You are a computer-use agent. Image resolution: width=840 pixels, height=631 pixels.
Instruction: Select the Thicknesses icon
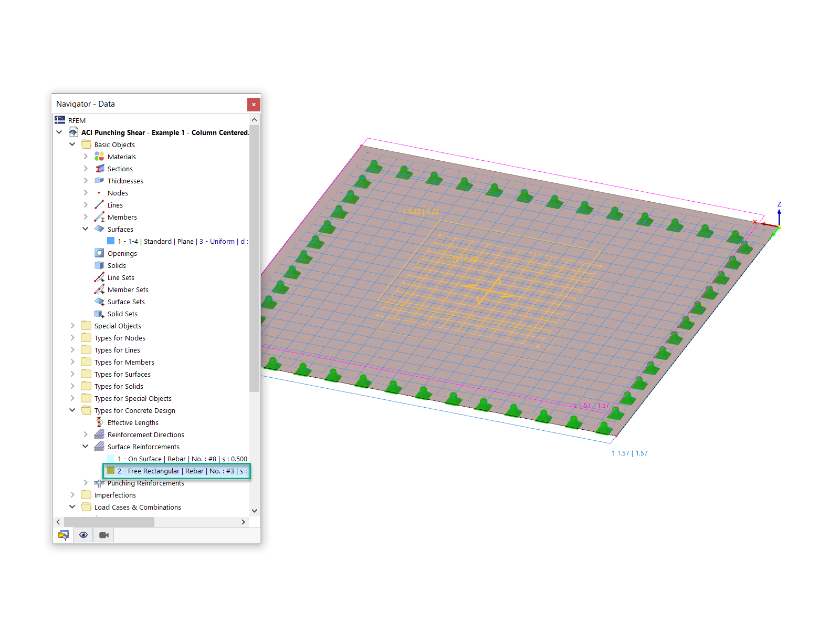[x=99, y=180]
